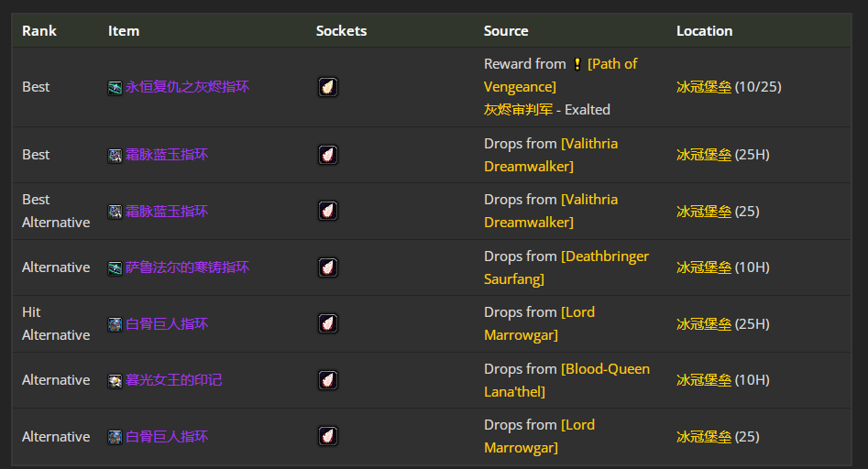This screenshot has height=469, width=868.
Task: Click the item icon beside 永恒复仇之灰烬指环
Action: (x=115, y=88)
